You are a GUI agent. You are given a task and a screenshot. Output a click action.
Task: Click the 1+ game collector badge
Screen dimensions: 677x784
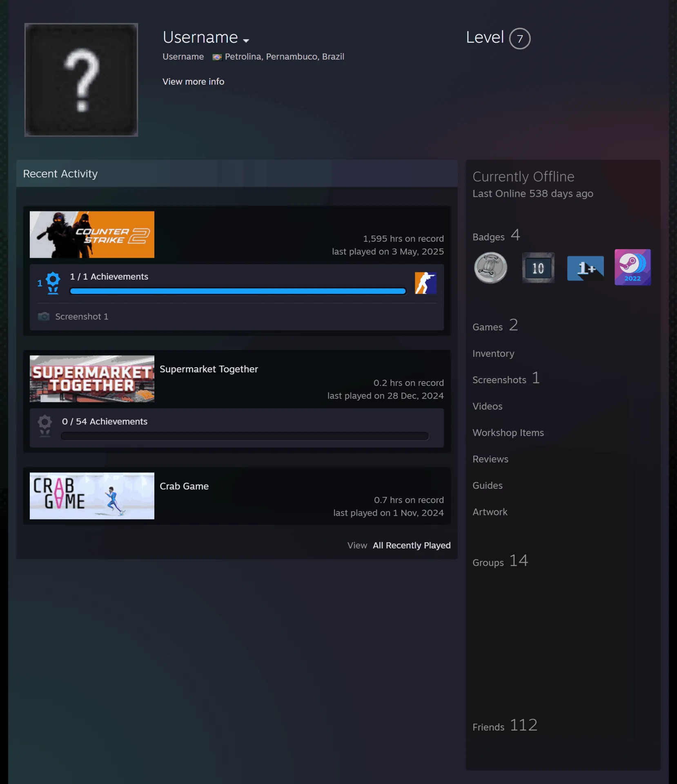tap(586, 268)
